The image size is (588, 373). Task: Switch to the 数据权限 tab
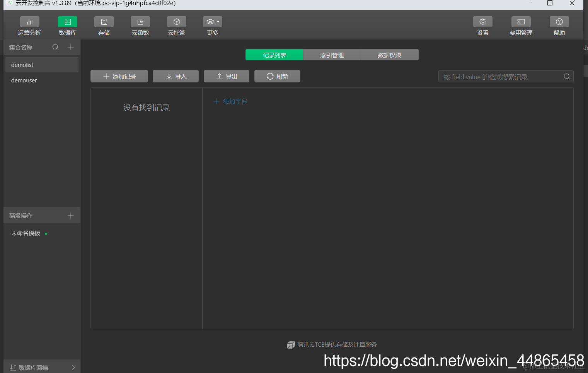pos(390,55)
